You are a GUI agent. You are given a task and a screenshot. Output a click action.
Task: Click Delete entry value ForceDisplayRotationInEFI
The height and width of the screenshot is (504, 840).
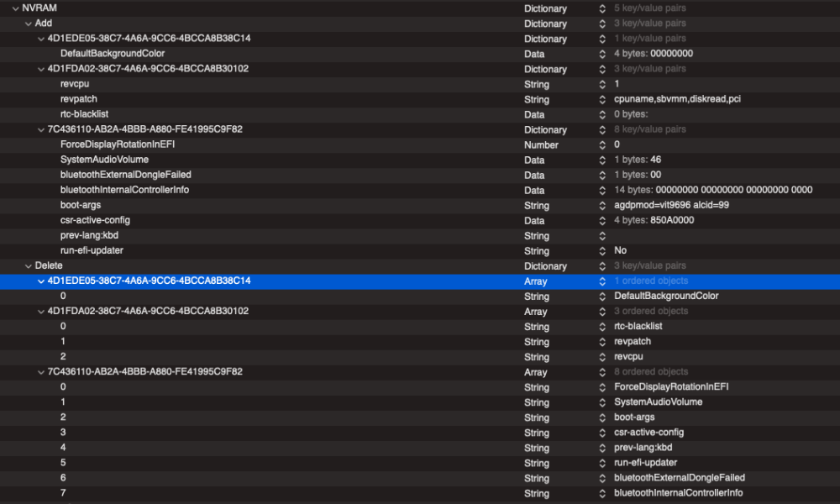pyautogui.click(x=671, y=386)
